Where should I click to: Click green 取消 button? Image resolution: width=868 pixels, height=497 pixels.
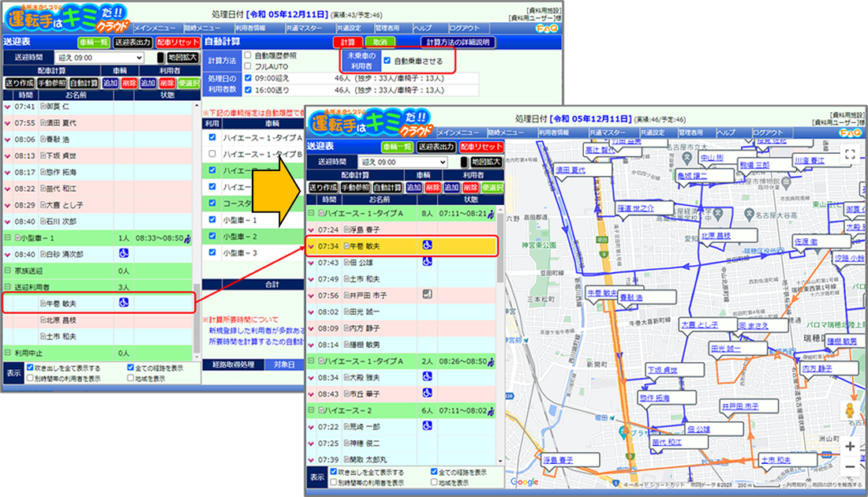click(x=380, y=42)
